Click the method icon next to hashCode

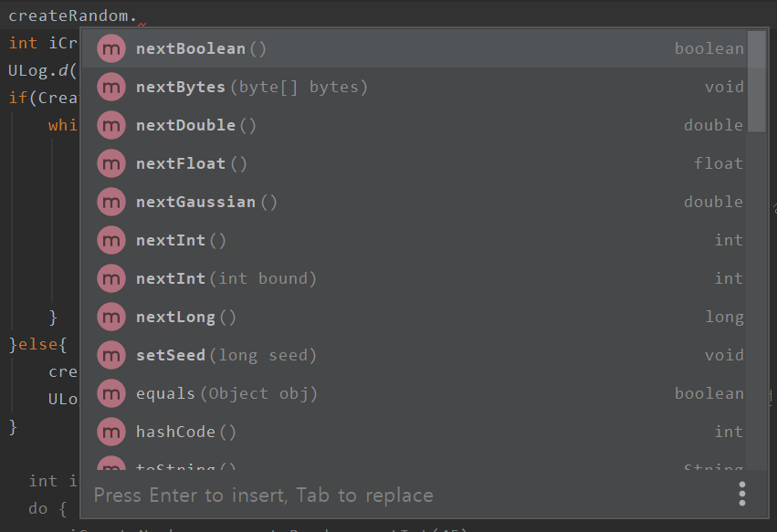click(111, 432)
